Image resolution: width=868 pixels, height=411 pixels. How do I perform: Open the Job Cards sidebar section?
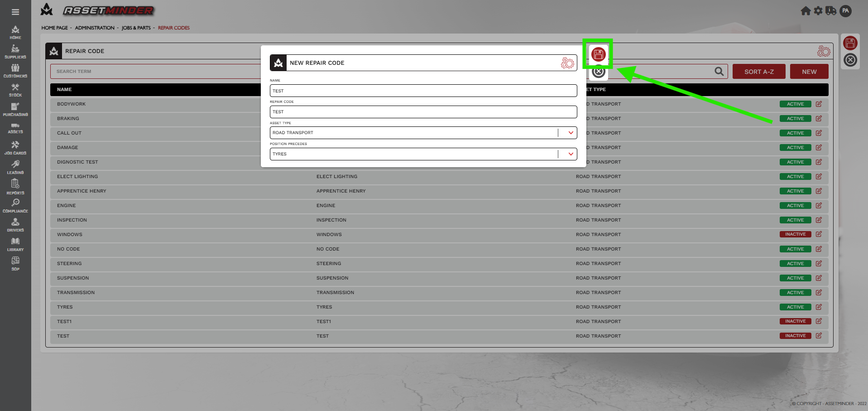click(x=15, y=148)
